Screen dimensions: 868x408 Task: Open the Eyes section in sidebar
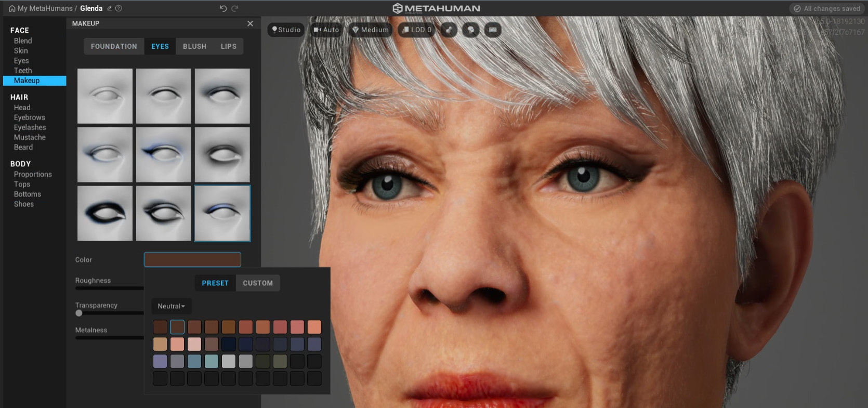click(x=21, y=60)
